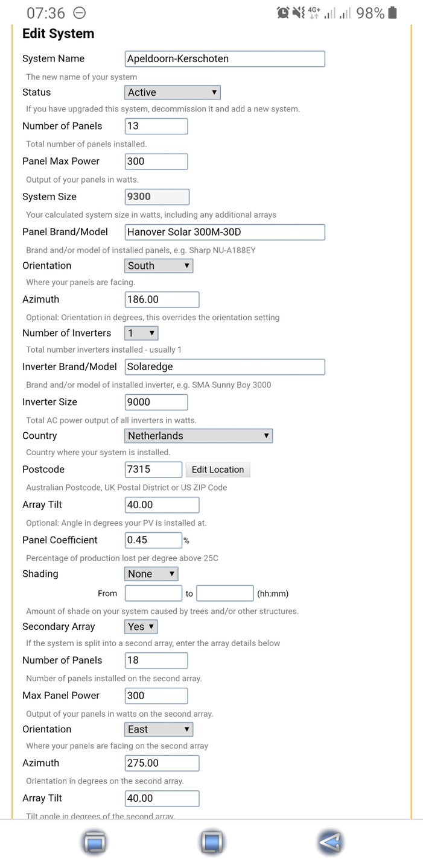
Task: Focus the Panel Max Power field
Action: 156,162
